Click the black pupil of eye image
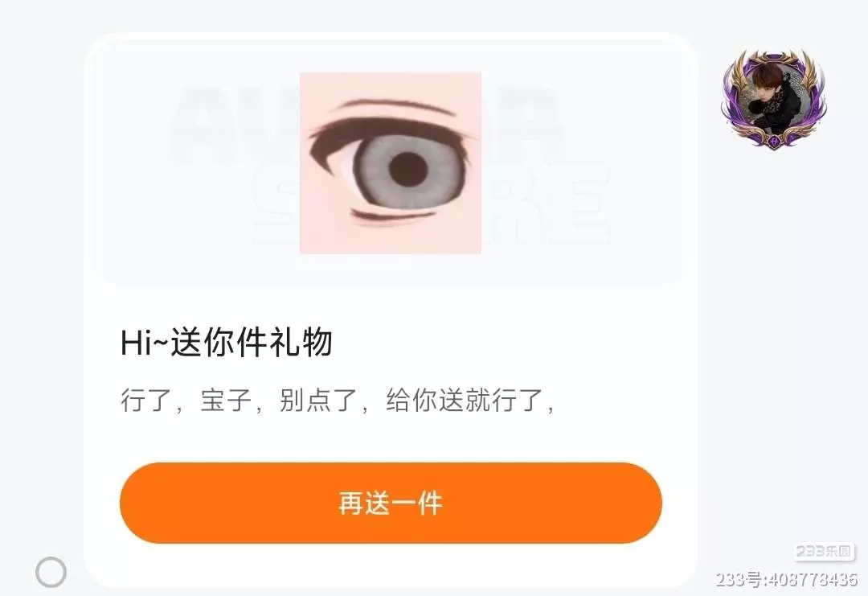The height and width of the screenshot is (596, 868). pos(408,170)
